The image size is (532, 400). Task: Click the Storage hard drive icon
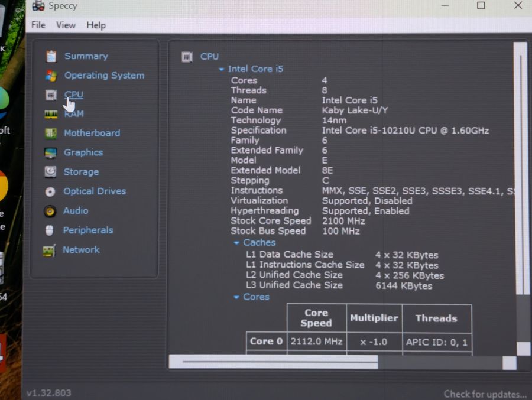pyautogui.click(x=51, y=172)
